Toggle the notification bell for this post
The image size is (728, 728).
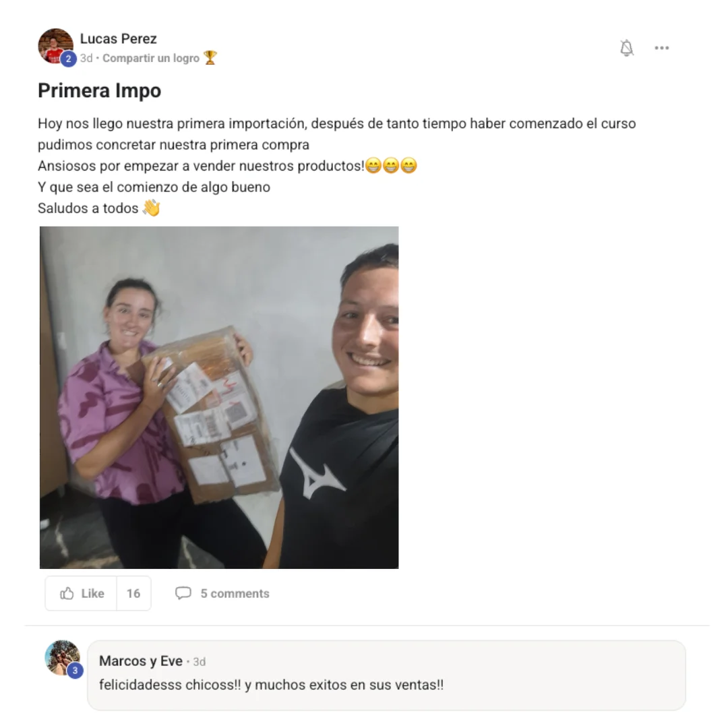627,48
